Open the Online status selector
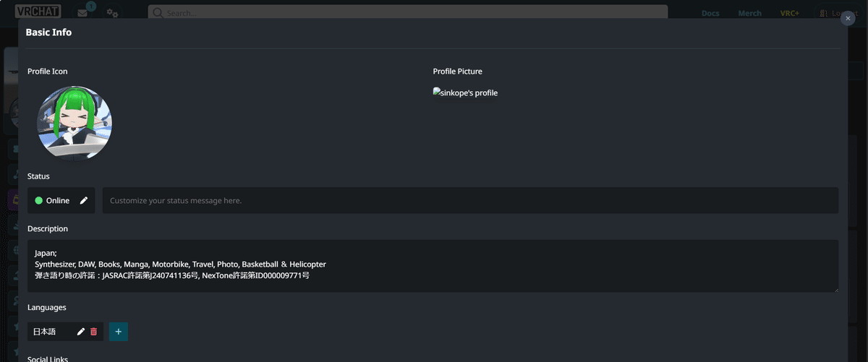This screenshot has width=868, height=362. click(53, 201)
